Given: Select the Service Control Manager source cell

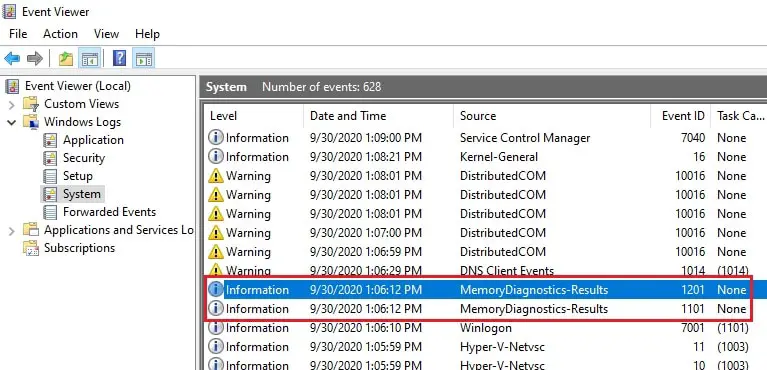Looking at the screenshot, I should pos(525,138).
